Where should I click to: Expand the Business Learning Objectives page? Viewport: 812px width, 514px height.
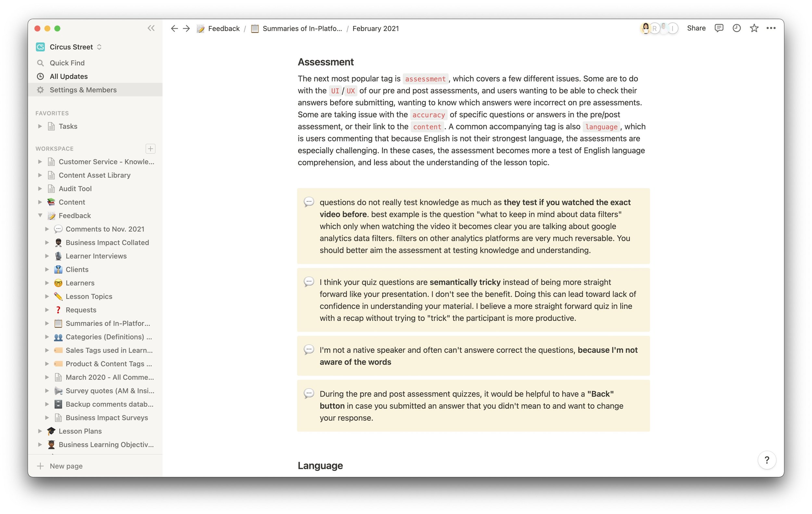tap(40, 444)
